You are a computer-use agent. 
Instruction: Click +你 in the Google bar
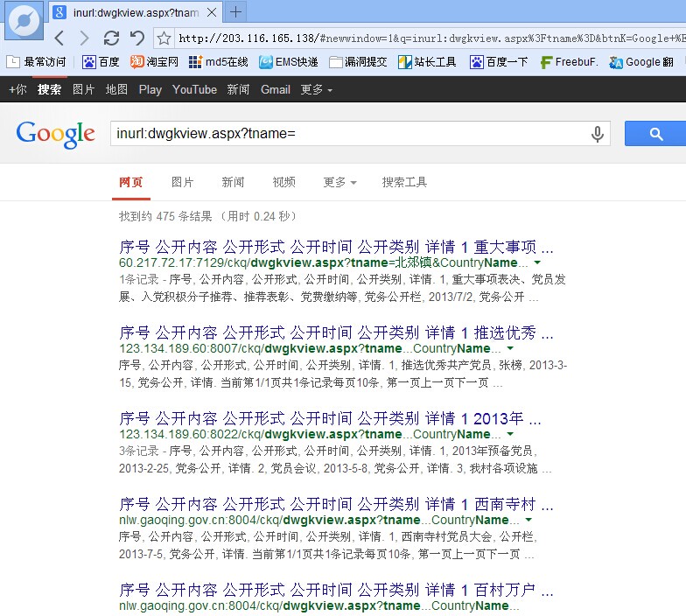(17, 89)
